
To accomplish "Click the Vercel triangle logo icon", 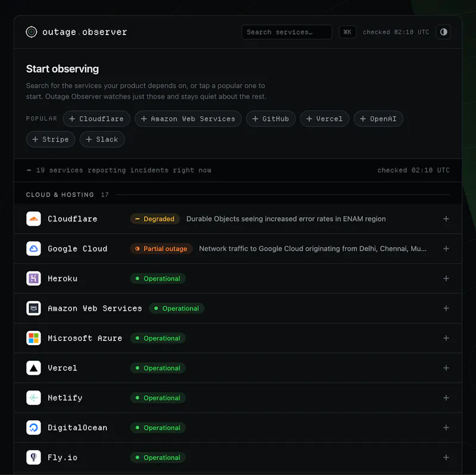I will (x=34, y=368).
